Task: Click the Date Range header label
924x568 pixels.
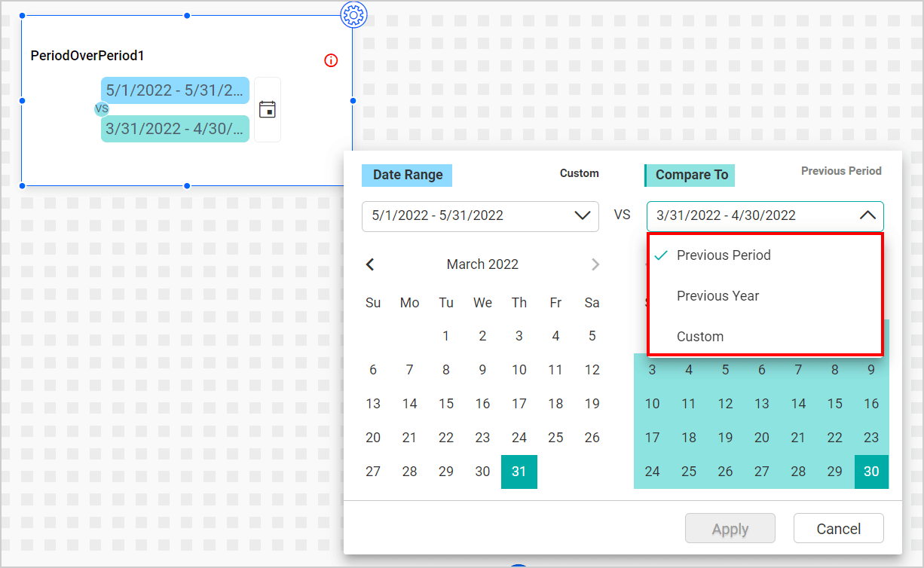Action: tap(406, 174)
